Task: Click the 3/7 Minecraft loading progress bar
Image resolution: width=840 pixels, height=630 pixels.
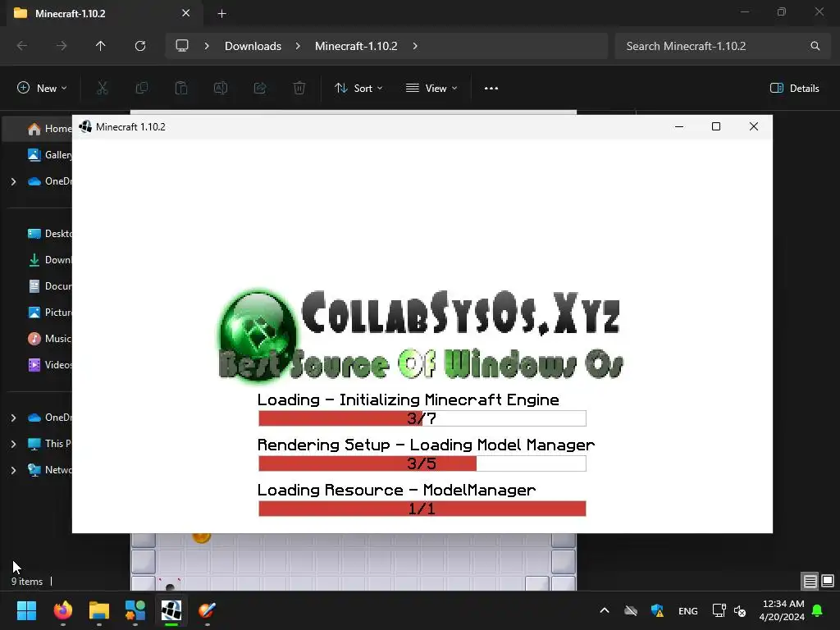Action: (x=422, y=418)
